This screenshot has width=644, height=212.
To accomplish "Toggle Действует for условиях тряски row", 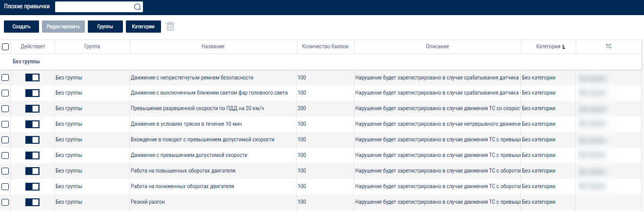I will coord(32,124).
